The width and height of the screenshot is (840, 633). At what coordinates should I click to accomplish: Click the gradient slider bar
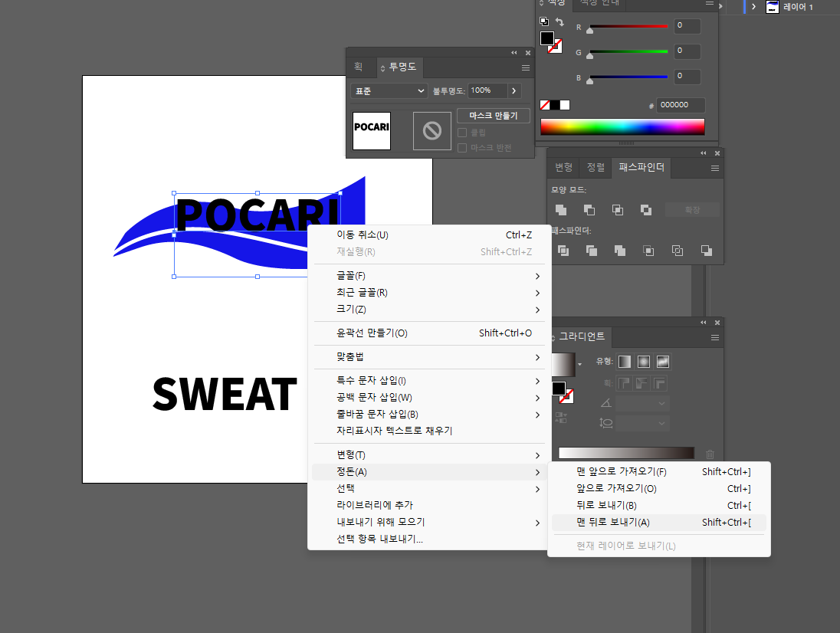click(x=626, y=453)
